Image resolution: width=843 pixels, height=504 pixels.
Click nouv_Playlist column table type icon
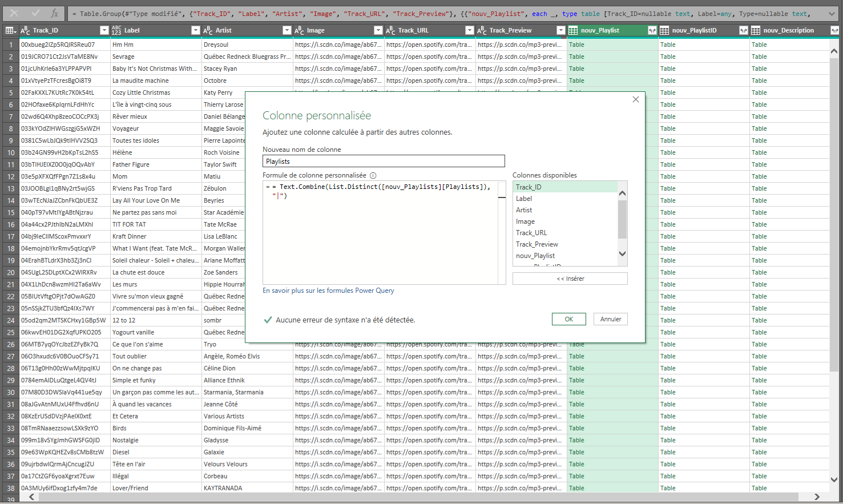(x=573, y=30)
